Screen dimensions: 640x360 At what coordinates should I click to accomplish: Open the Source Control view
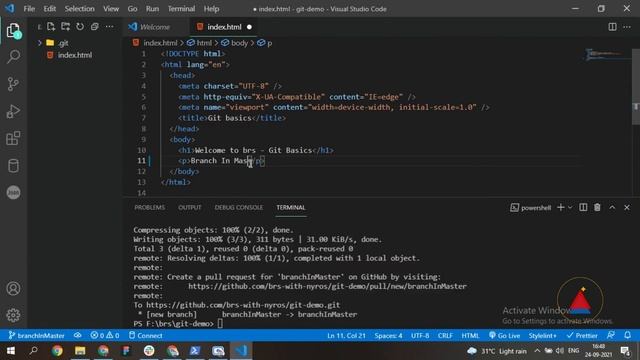[13, 84]
